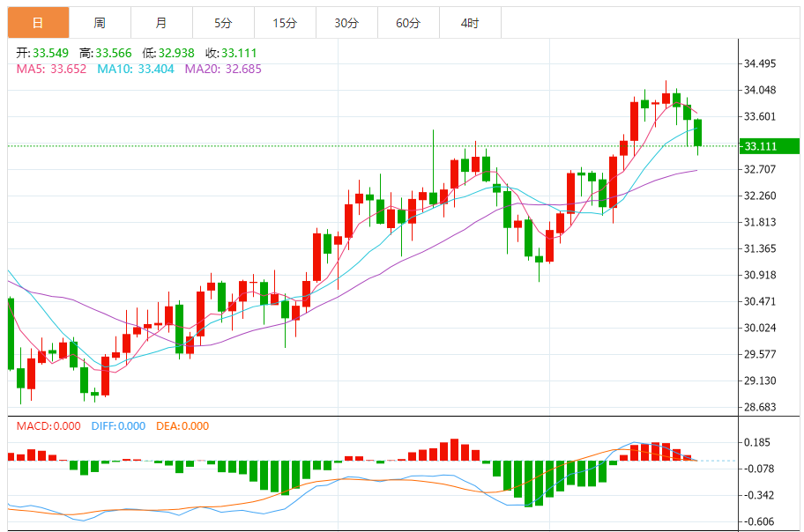
Task: Open the 15分 interval tab
Action: [x=285, y=23]
